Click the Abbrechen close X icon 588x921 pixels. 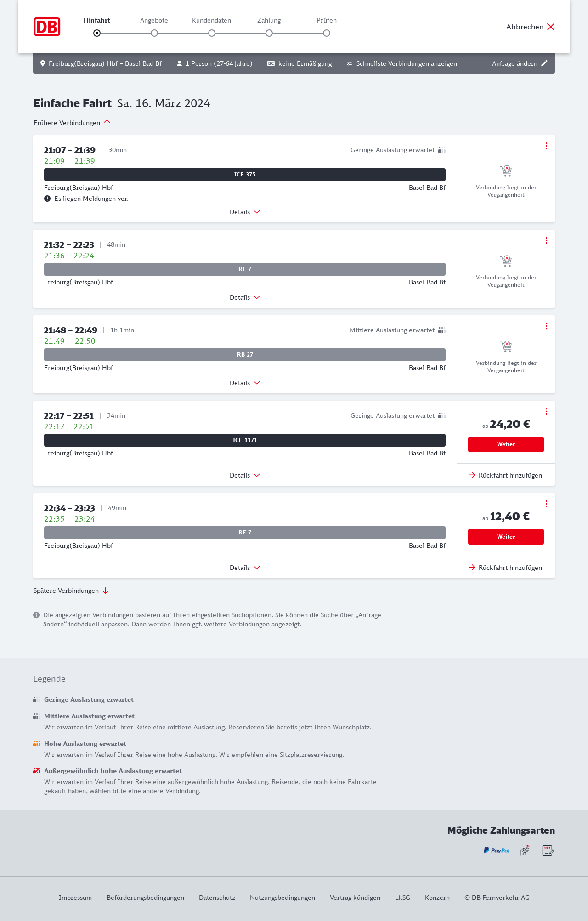point(551,27)
